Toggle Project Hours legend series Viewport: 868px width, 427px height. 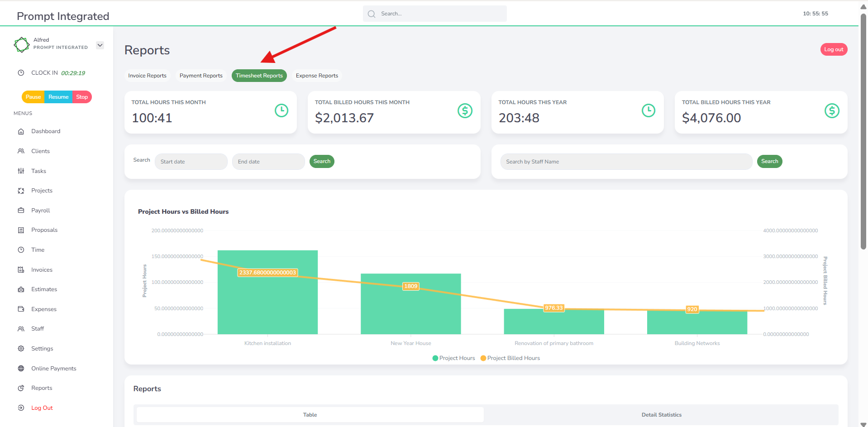453,358
